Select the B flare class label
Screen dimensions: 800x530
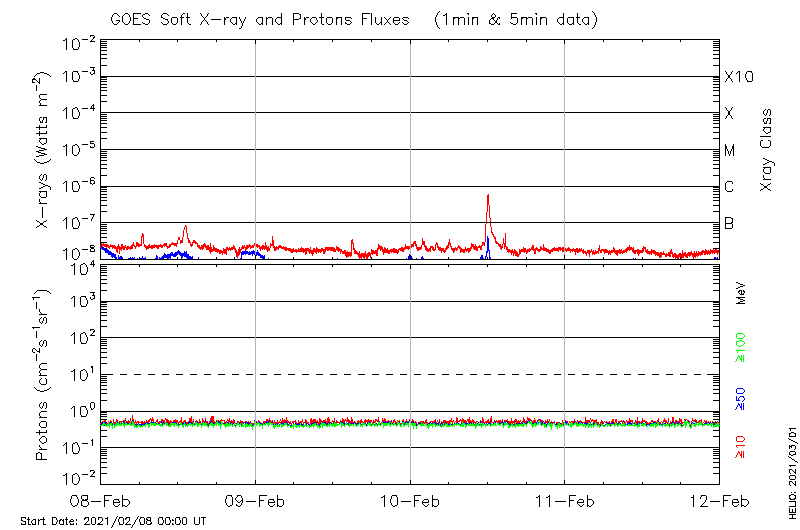[730, 223]
